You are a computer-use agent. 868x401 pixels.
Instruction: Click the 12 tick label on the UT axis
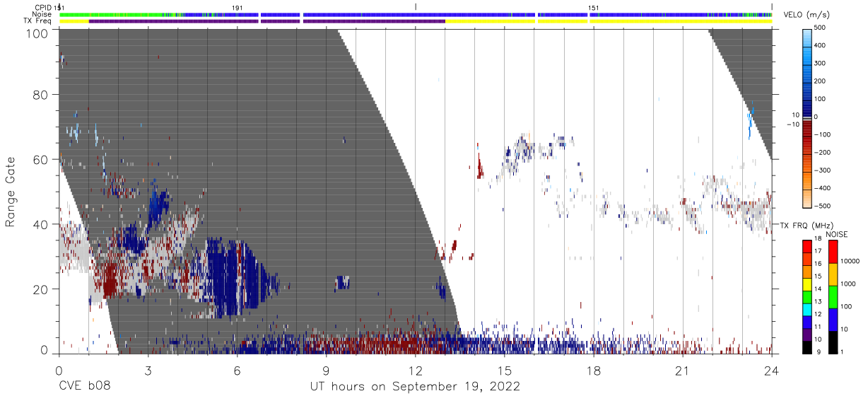[x=415, y=369]
